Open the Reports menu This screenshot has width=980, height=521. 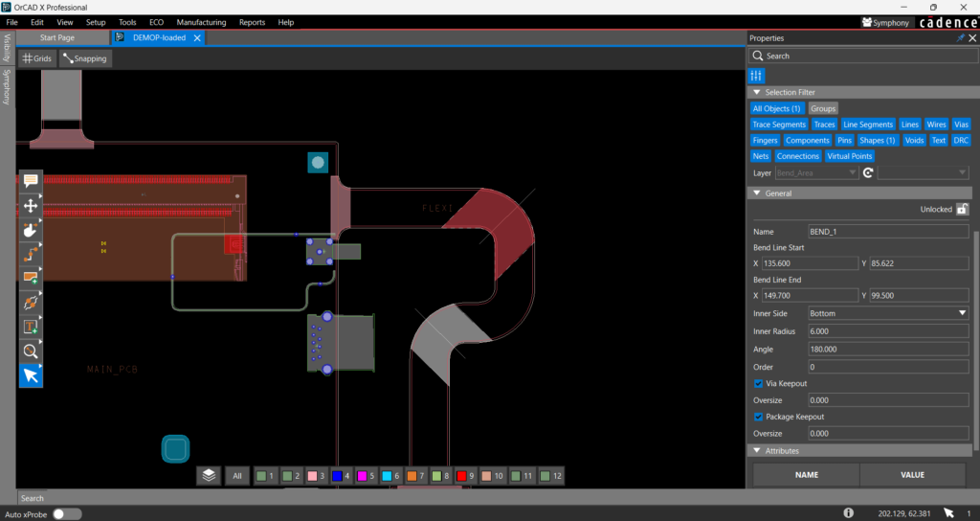click(252, 23)
